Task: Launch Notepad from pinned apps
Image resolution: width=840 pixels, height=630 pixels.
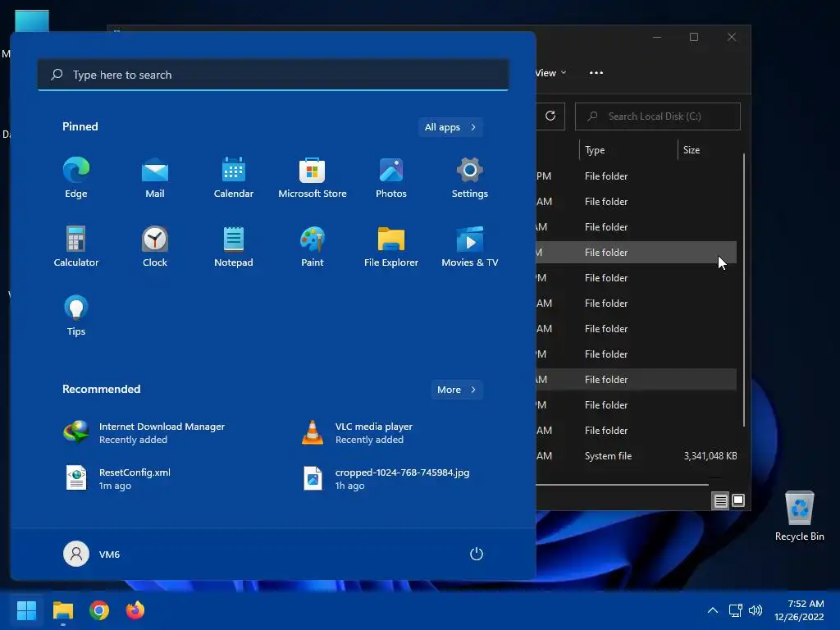Action: coord(234,246)
